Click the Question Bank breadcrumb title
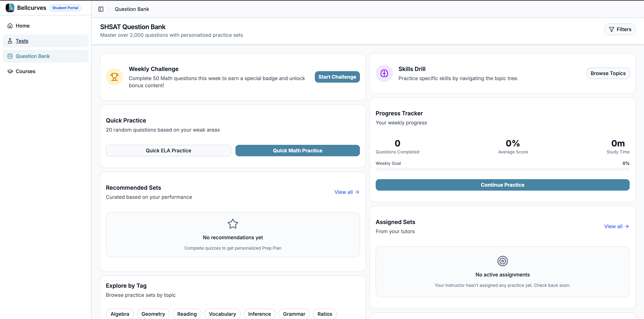This screenshot has width=644, height=319. [x=132, y=9]
